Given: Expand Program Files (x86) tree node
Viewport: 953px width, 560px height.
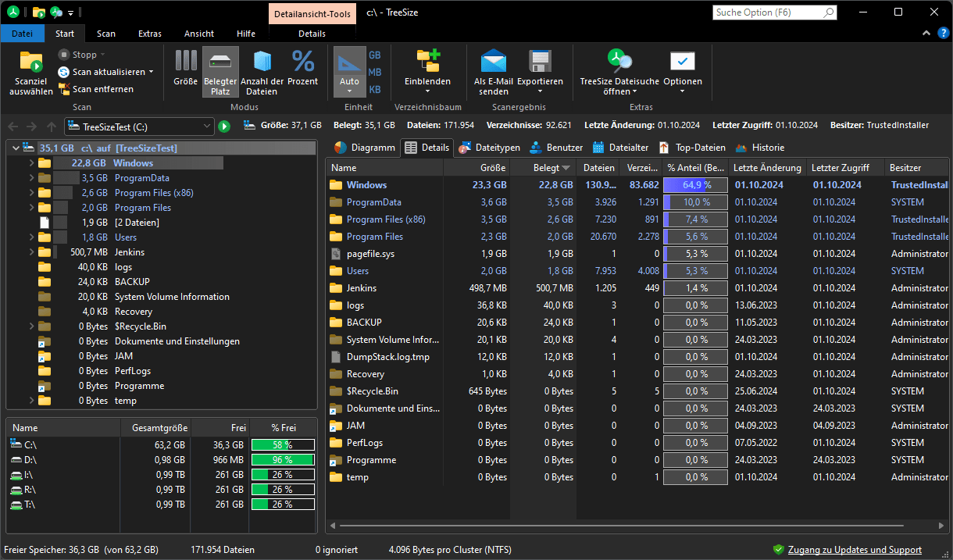Looking at the screenshot, I should tap(31, 193).
